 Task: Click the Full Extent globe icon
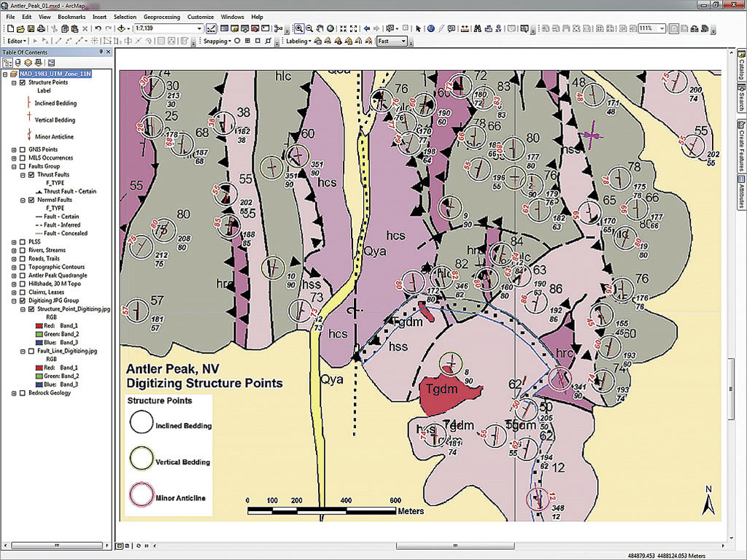(330, 29)
